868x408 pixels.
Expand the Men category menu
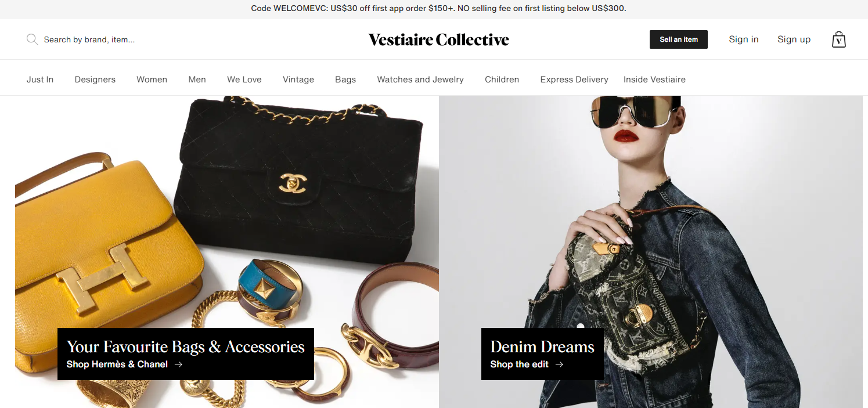coord(197,80)
